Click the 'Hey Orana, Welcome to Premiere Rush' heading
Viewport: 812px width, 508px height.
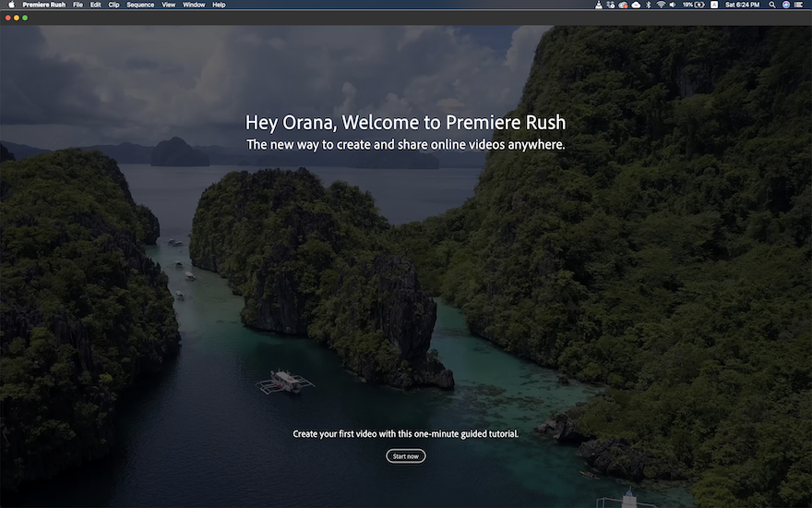(x=405, y=123)
